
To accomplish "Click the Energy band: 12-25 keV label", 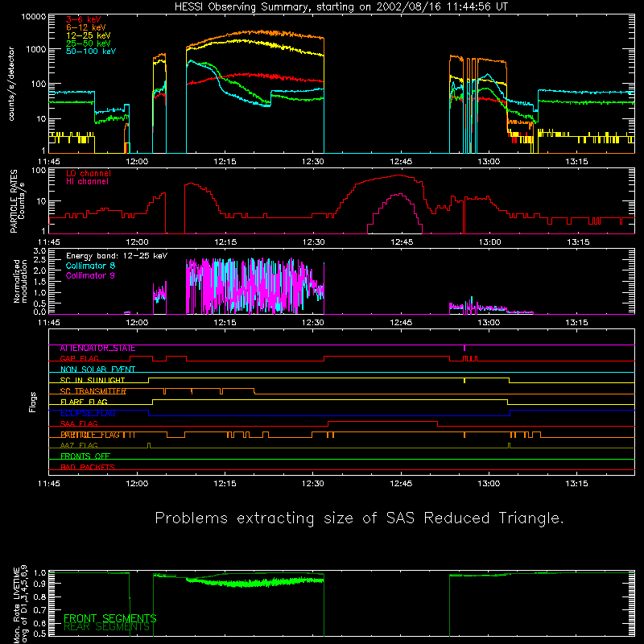I will coord(117,256).
